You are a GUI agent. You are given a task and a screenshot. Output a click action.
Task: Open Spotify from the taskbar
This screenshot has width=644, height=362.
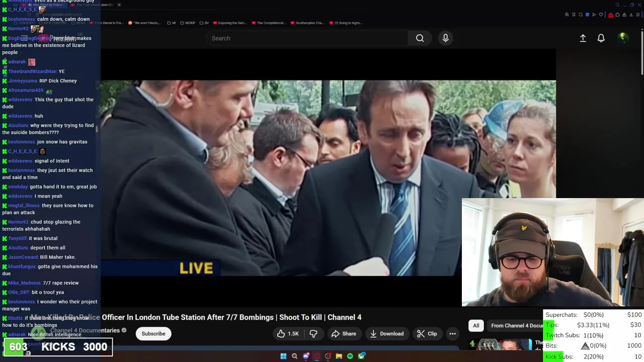350,356
